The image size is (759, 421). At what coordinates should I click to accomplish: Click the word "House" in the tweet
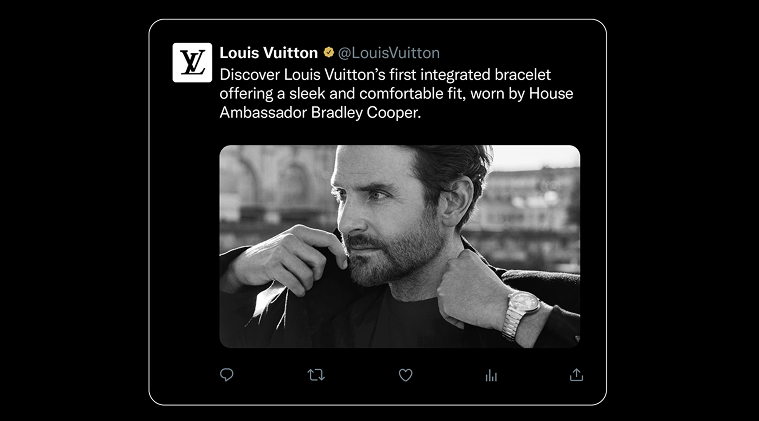pos(550,93)
